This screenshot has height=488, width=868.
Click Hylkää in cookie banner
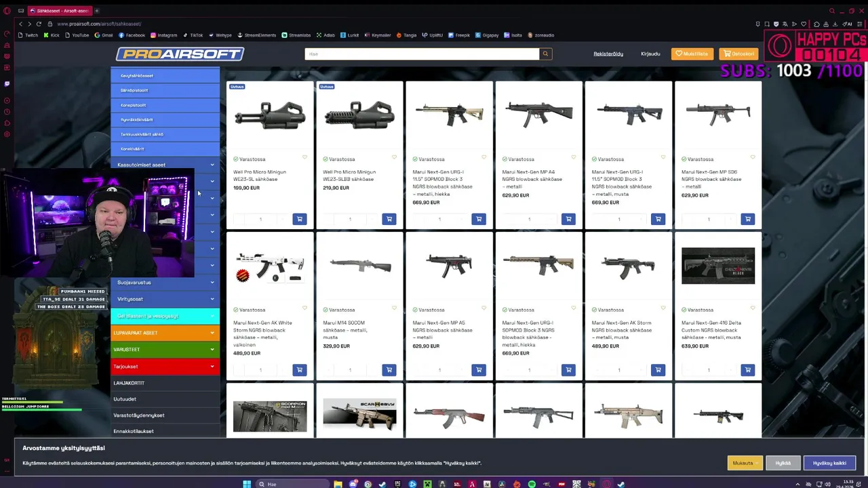783,463
